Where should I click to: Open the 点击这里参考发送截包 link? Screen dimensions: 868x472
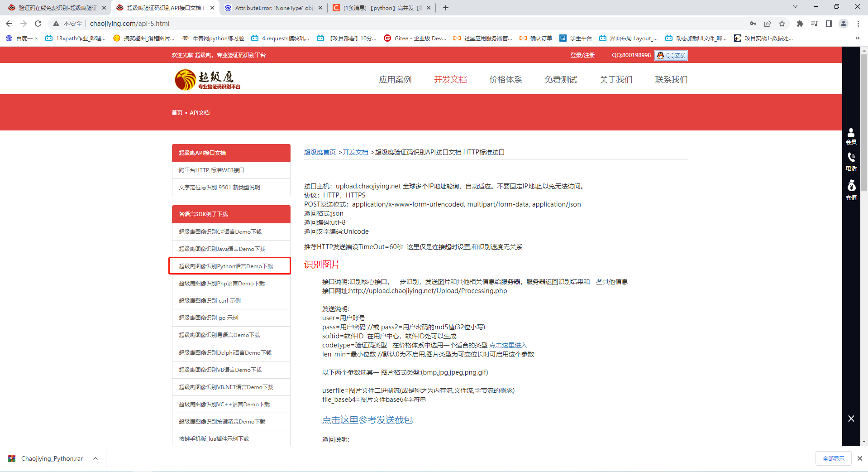[x=367, y=420]
